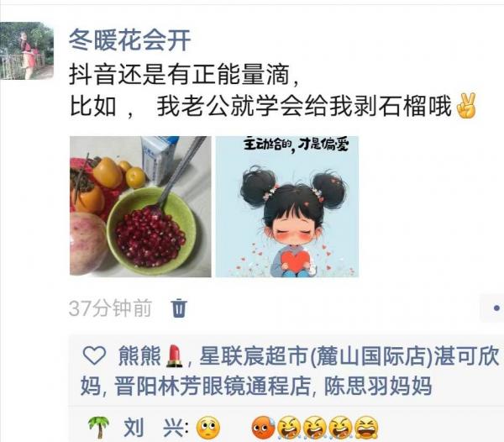Click the heart like icon
Image resolution: width=504 pixels, height=442 pixels.
click(x=94, y=355)
